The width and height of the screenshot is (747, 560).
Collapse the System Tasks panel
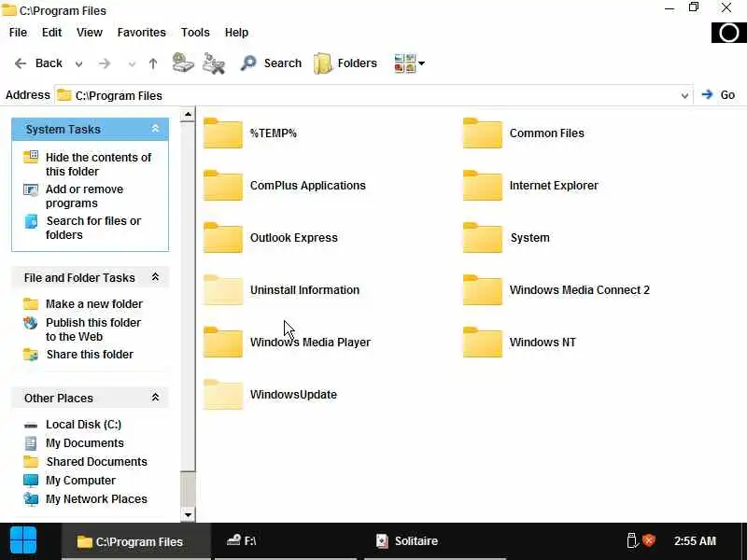pos(155,129)
